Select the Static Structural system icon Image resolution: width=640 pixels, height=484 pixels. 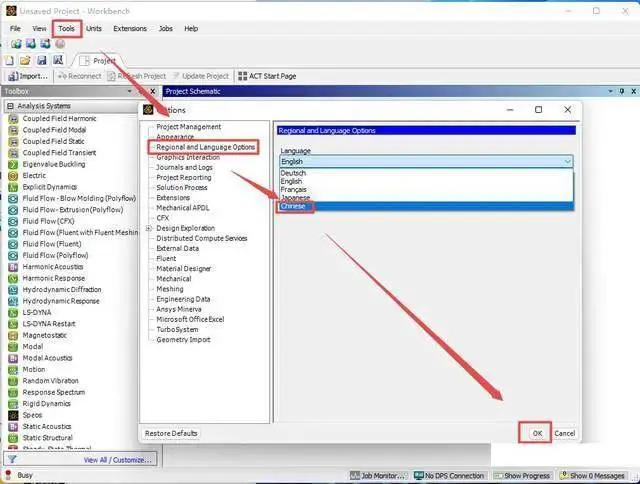[13, 438]
